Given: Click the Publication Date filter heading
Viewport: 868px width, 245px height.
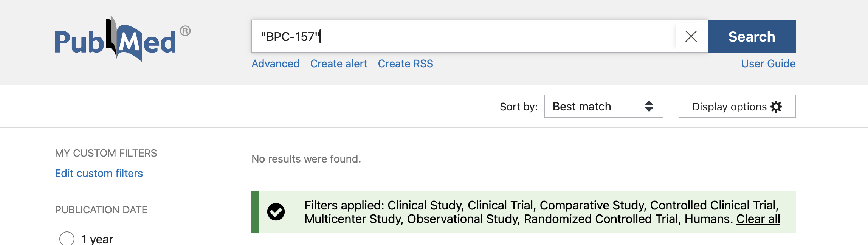Looking at the screenshot, I should tap(101, 210).
